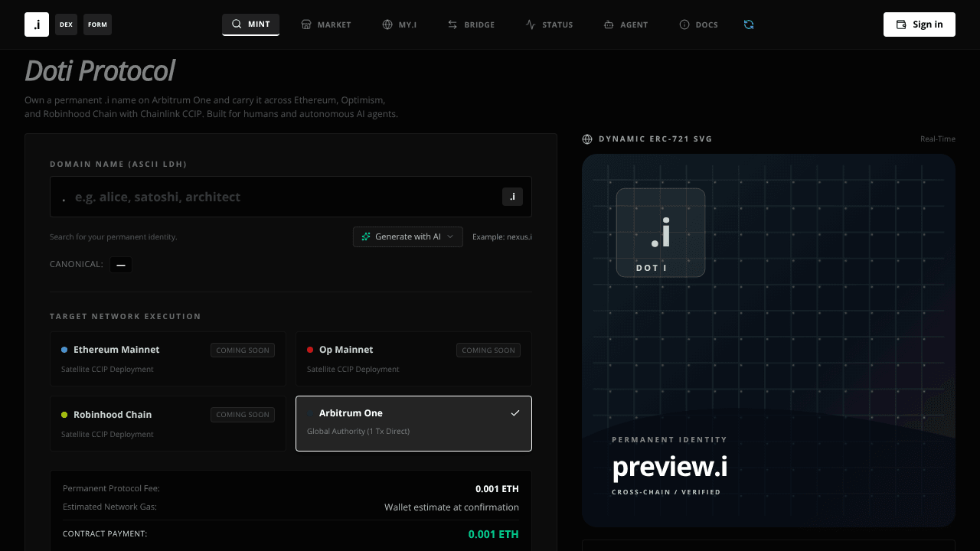The width and height of the screenshot is (980, 551).
Task: Click the blue refresh sync icon
Action: tap(749, 24)
